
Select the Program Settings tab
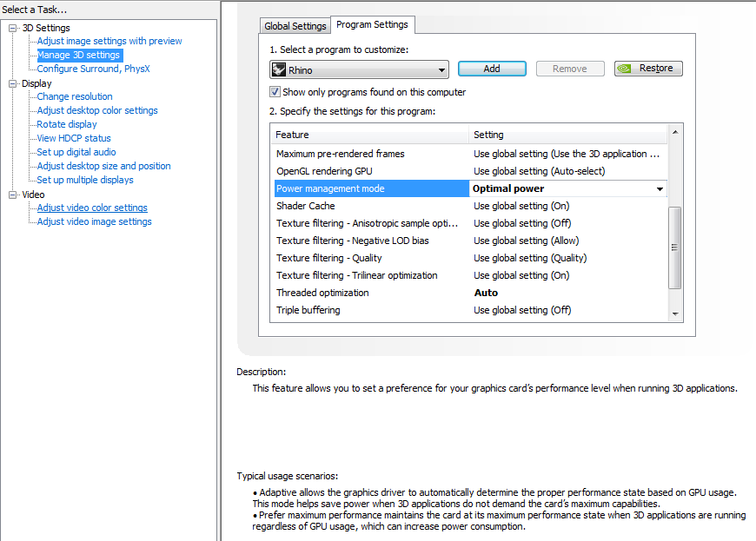click(372, 24)
